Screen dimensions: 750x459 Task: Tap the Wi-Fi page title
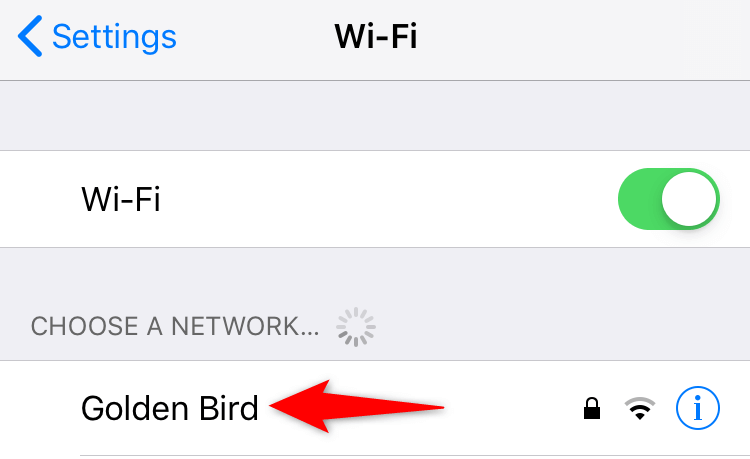tap(376, 37)
